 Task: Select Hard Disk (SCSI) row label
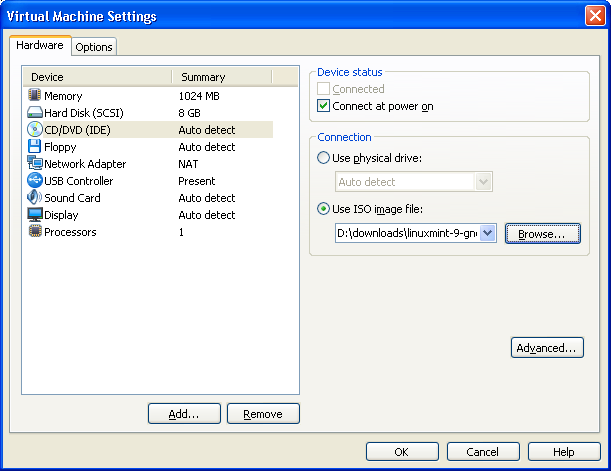coord(84,113)
